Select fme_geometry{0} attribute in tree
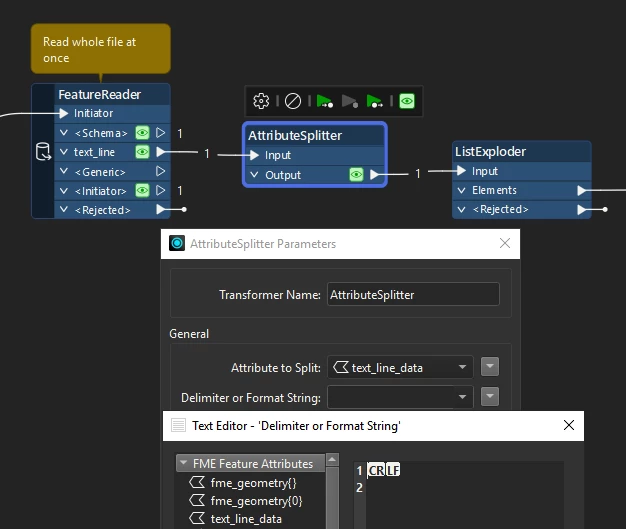 tap(256, 501)
